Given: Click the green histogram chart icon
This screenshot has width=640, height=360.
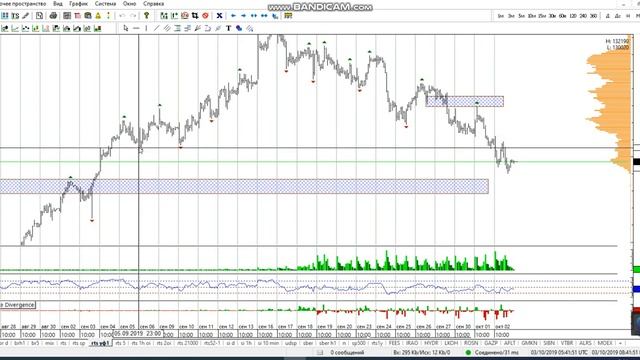Looking at the screenshot, I should click(98, 28).
